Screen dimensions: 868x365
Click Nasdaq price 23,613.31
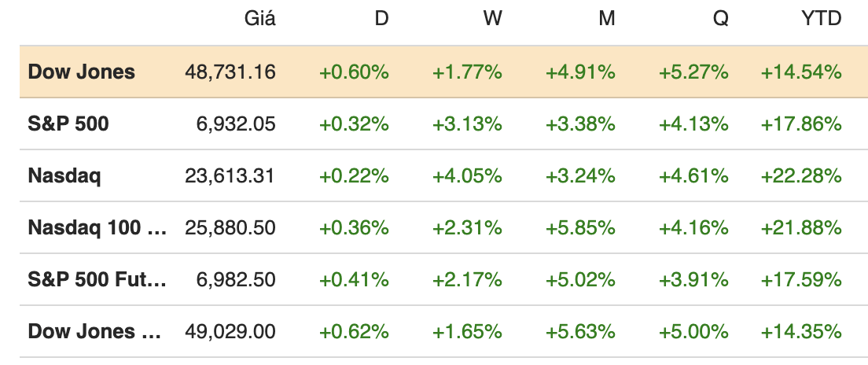click(x=230, y=176)
